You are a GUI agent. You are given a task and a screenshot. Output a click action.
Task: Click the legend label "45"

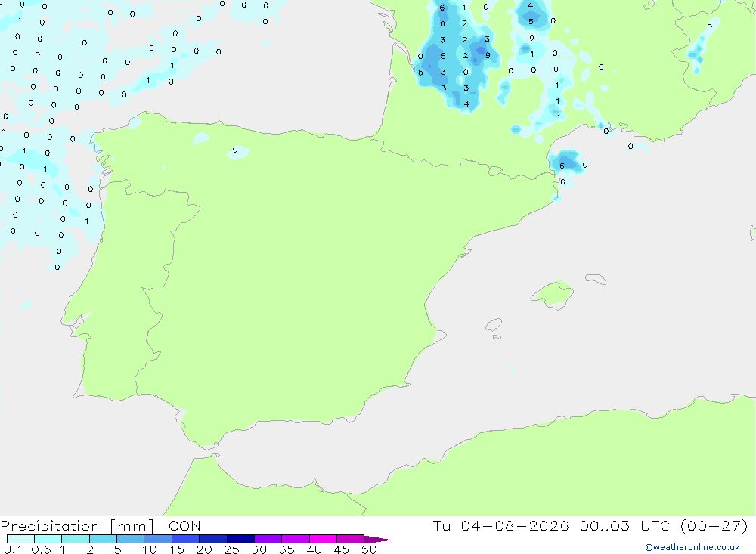(x=342, y=549)
